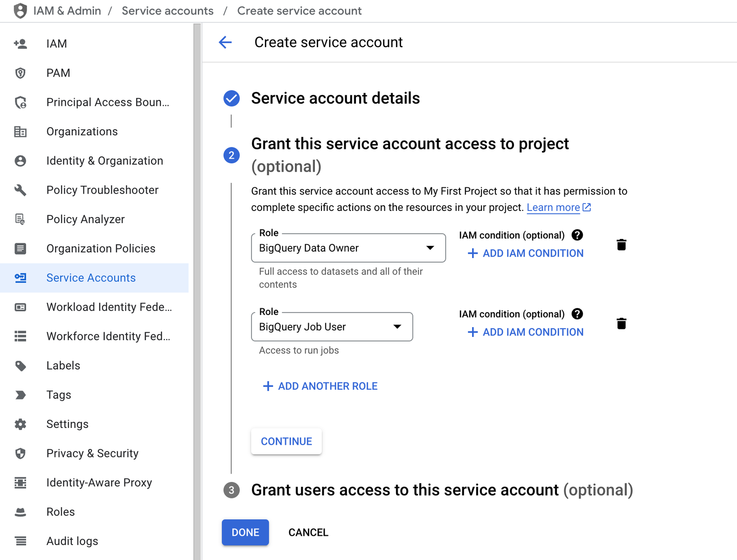Click the Privacy & Security shield icon
737x560 pixels.
click(20, 454)
